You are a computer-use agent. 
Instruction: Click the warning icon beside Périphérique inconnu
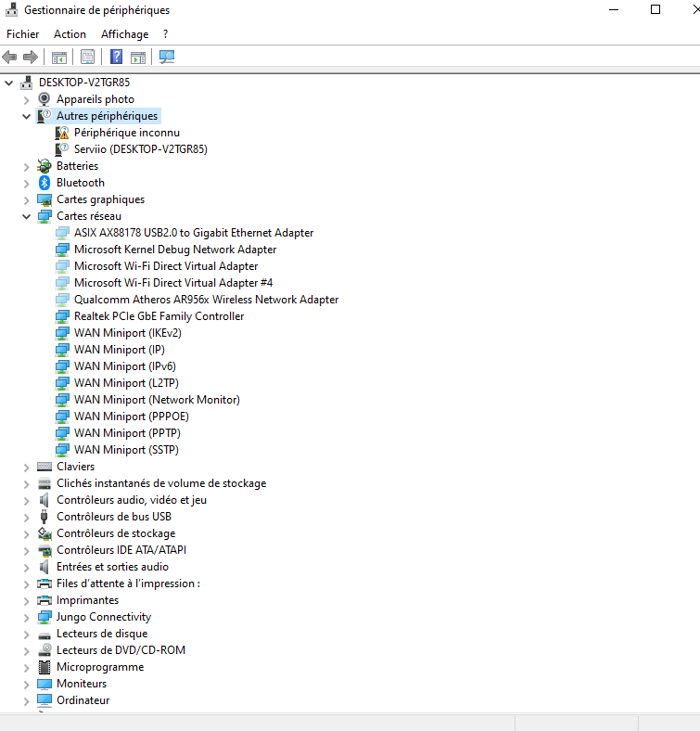coord(61,133)
